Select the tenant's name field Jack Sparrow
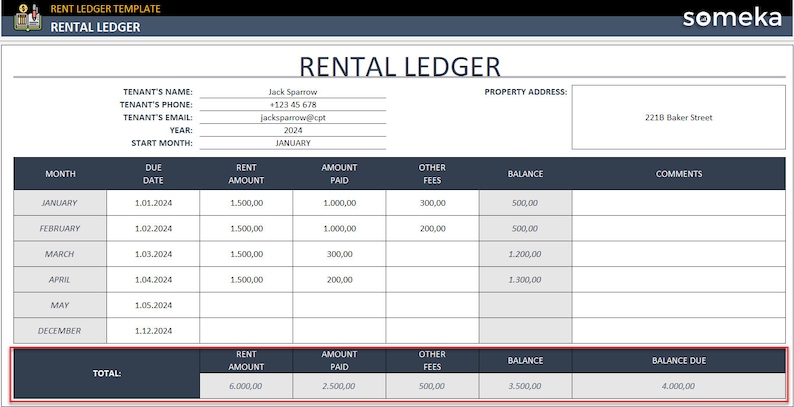The image size is (794, 407). tap(293, 92)
